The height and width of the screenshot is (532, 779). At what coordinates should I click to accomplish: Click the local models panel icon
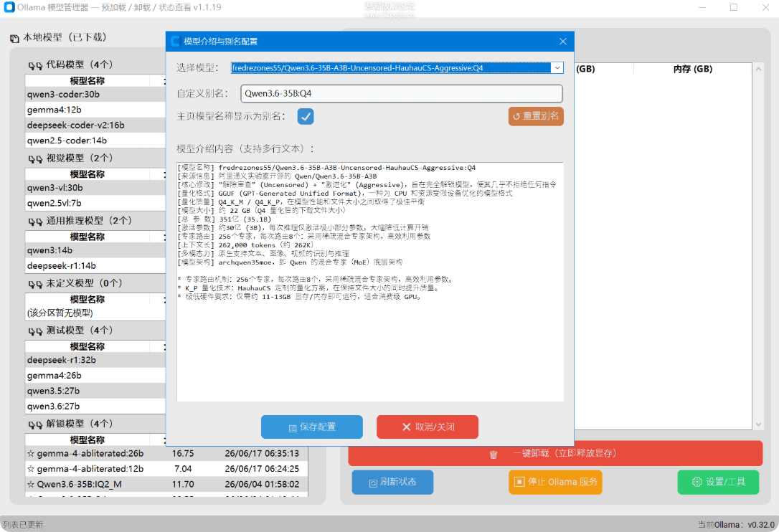[x=14, y=38]
